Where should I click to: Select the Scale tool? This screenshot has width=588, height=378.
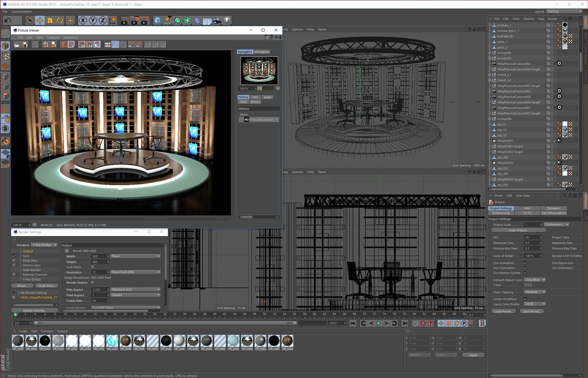tap(50, 21)
